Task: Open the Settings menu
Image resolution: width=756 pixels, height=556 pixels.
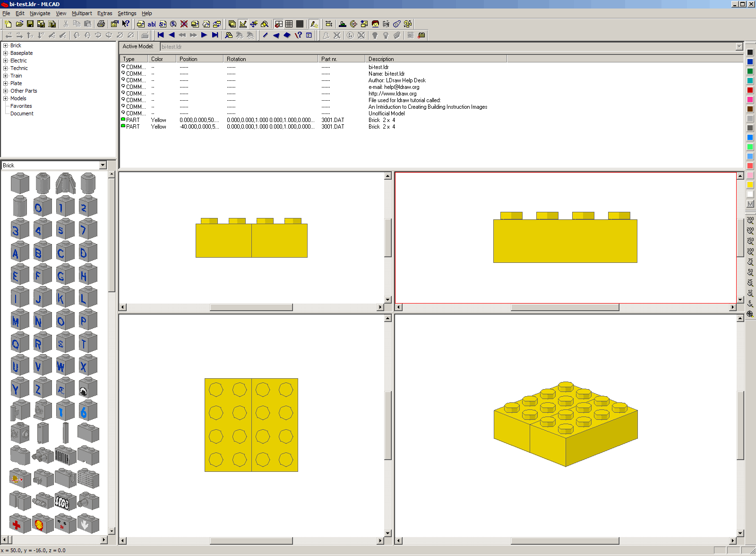Action: click(127, 13)
